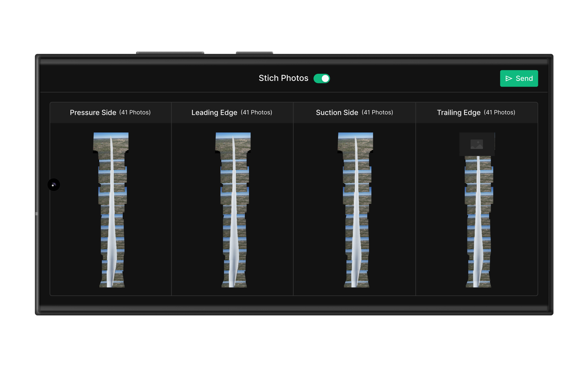
Task: Click the paper plane icon on the Send button
Action: tap(509, 78)
